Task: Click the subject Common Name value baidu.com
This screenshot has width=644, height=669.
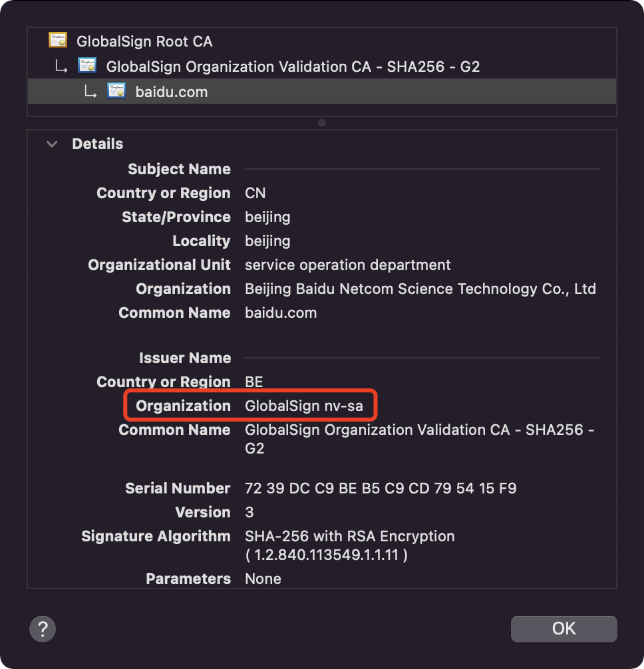Action: click(281, 313)
